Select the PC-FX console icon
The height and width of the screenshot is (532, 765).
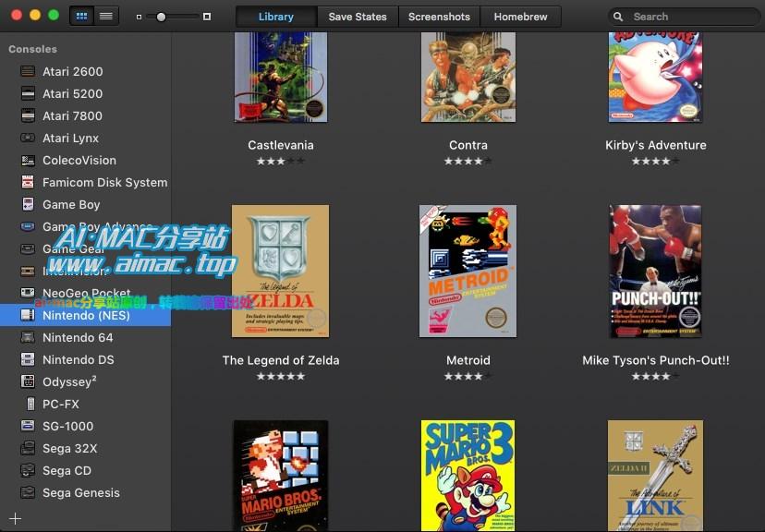(x=30, y=404)
